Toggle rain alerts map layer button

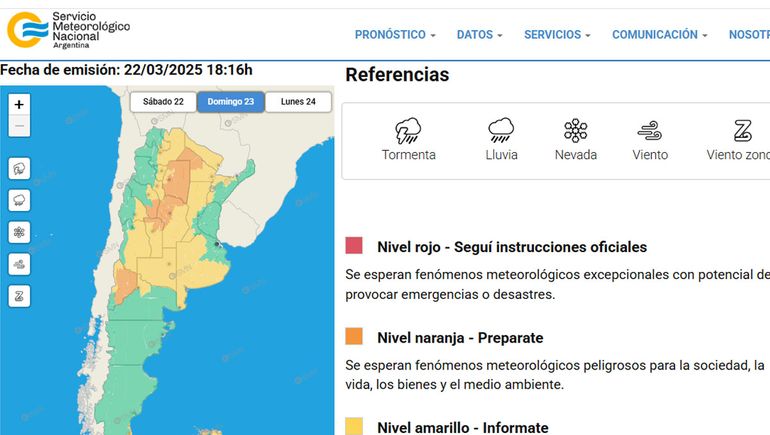pyautogui.click(x=19, y=200)
